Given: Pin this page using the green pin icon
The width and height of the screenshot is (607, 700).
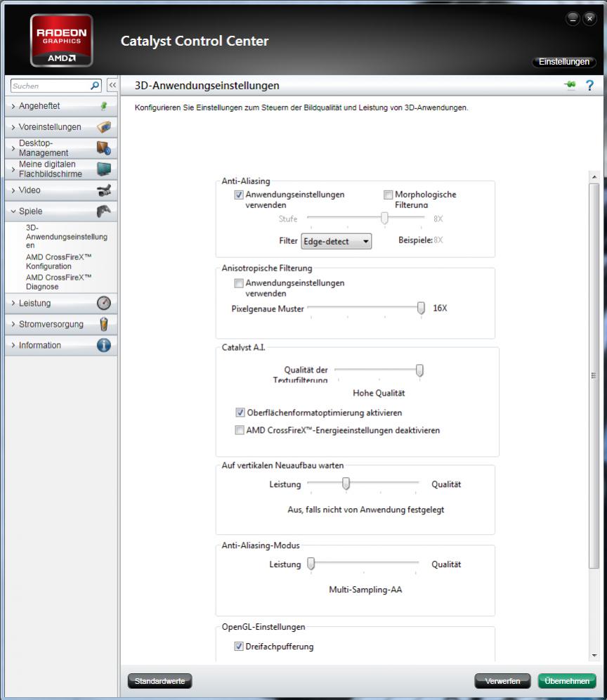Looking at the screenshot, I should coord(570,85).
